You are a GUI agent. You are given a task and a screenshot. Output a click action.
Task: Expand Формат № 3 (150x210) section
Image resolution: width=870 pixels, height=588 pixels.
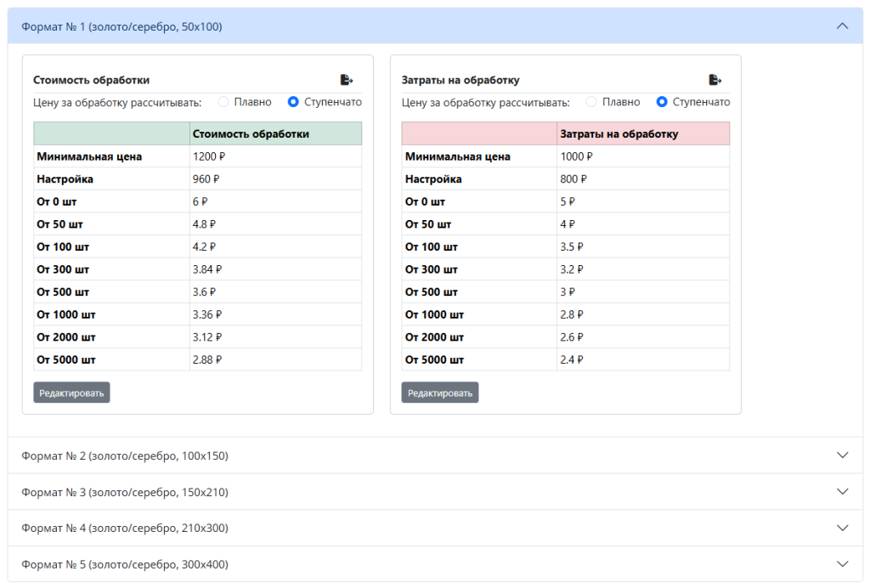coord(435,492)
